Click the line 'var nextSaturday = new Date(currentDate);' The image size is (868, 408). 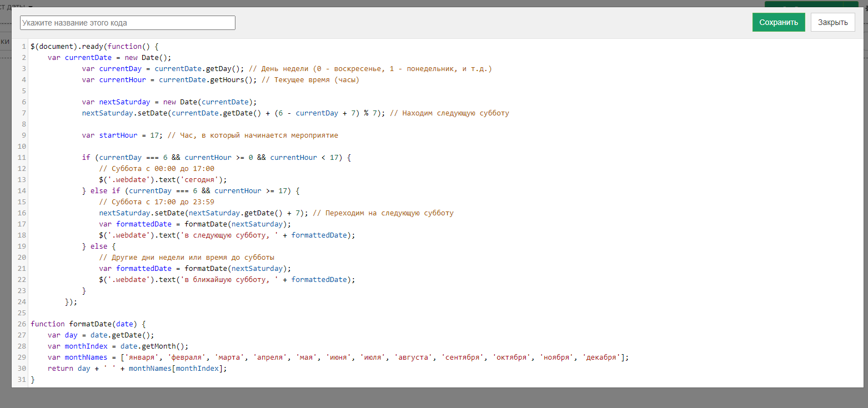point(169,102)
